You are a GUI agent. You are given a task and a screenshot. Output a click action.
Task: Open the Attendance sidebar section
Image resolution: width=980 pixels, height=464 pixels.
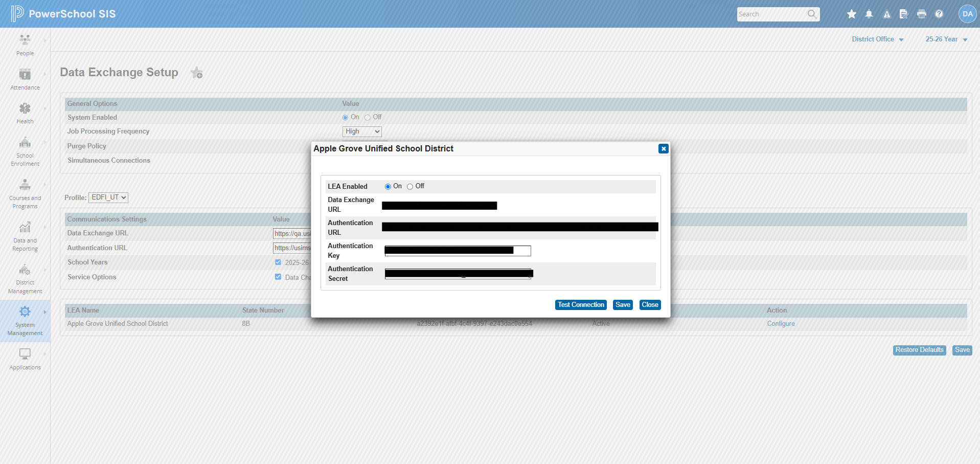(25, 79)
